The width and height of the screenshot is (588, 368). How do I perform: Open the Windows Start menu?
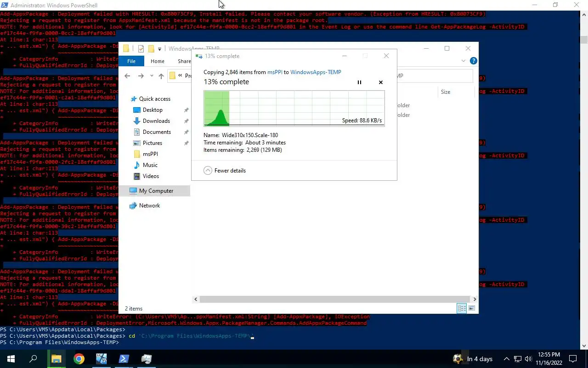coord(11,359)
